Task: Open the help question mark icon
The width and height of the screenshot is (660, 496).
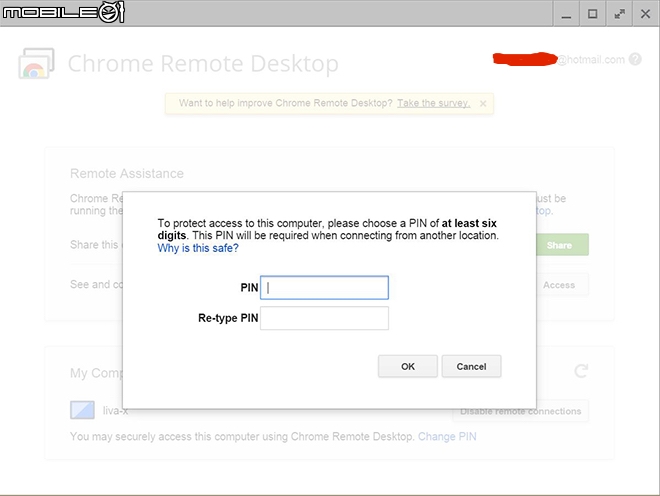Action: point(635,59)
